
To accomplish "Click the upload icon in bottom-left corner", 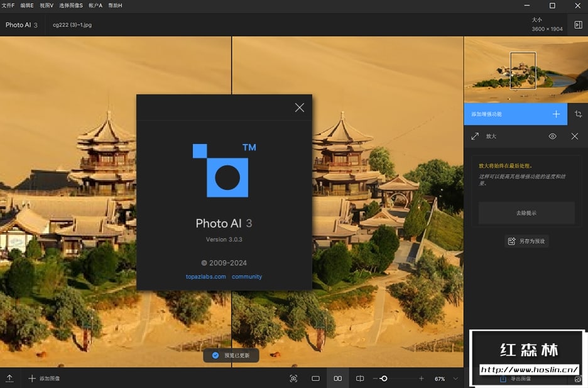I will pos(9,379).
